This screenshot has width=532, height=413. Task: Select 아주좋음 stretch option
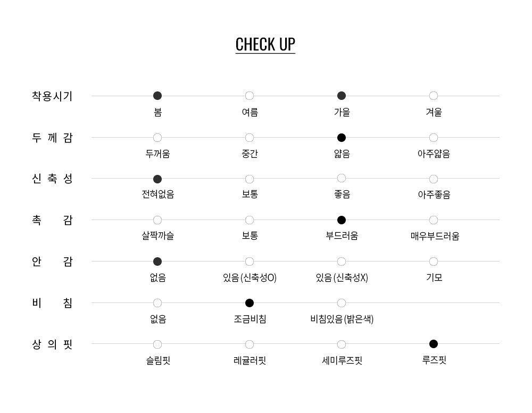tap(434, 179)
